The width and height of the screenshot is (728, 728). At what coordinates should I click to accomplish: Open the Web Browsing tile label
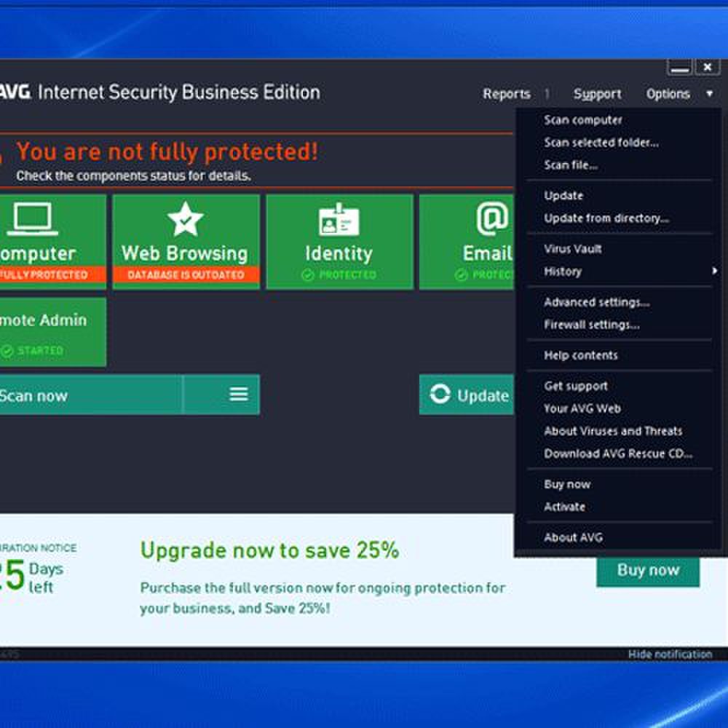pyautogui.click(x=185, y=254)
